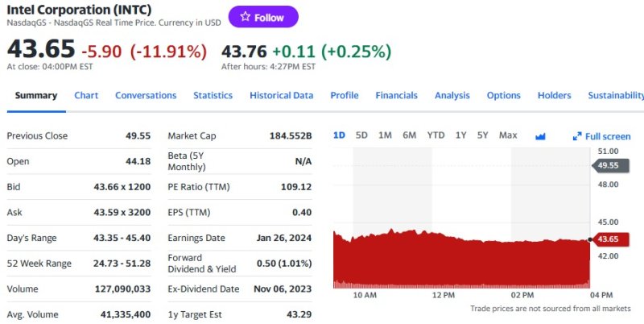Switch to the Chart tab
644x324 pixels.
(x=86, y=95)
